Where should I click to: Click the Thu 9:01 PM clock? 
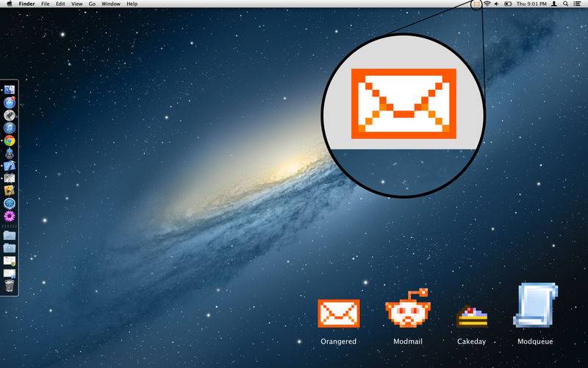[x=531, y=4]
